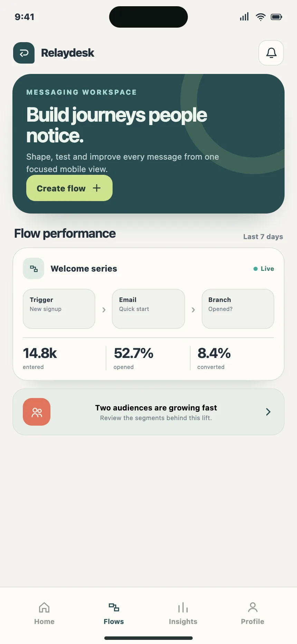
Task: Select the Branch Opened? step
Action: (238, 309)
